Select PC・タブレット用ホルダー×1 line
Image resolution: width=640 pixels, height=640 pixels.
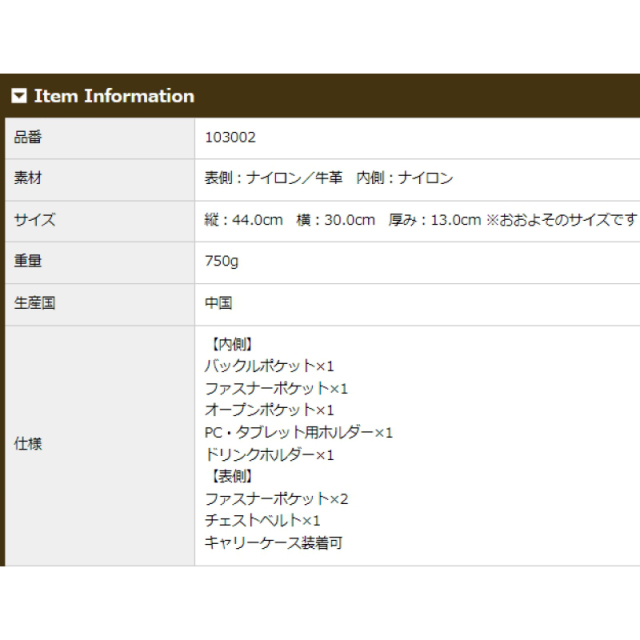tap(299, 433)
